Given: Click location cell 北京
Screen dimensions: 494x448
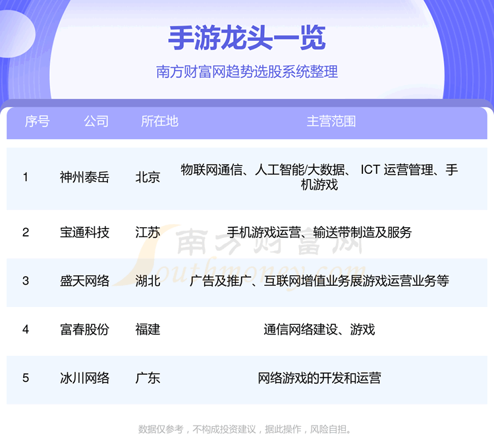Looking at the screenshot, I should 148,177.
